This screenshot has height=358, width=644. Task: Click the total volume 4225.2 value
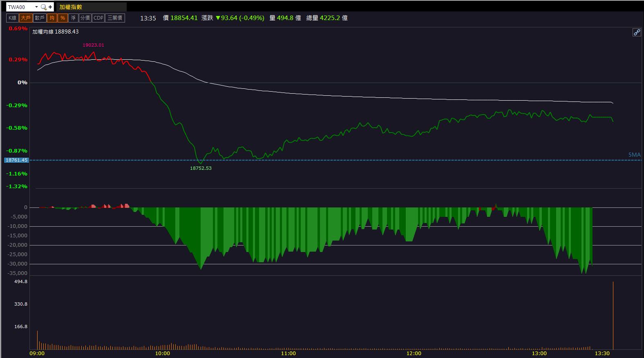pos(330,18)
